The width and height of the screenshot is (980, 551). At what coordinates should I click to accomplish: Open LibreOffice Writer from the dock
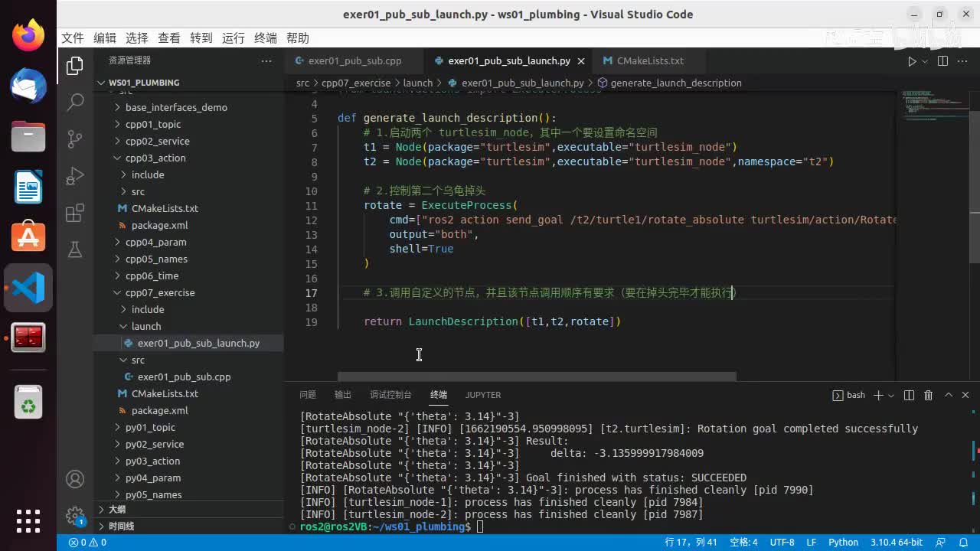28,187
